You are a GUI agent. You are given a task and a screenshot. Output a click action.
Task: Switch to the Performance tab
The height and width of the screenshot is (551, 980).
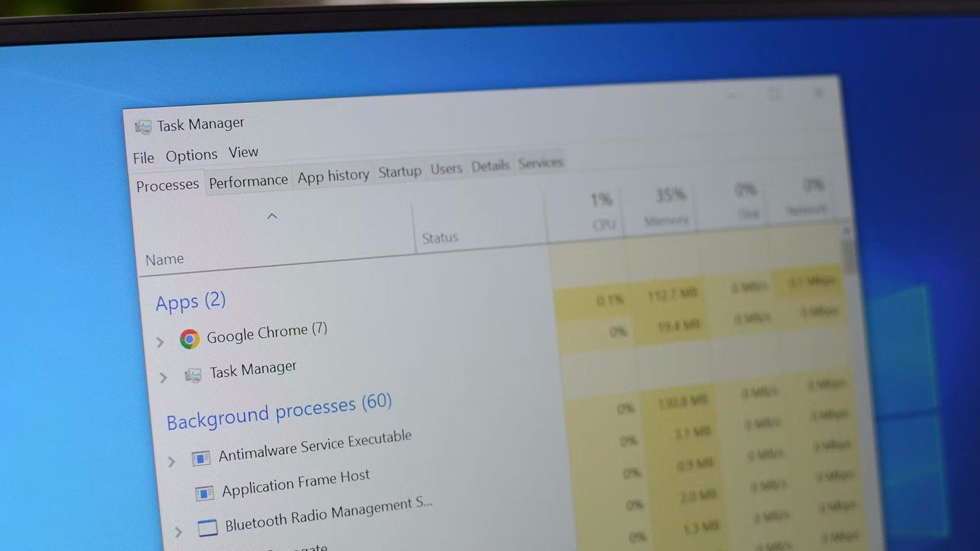click(x=249, y=181)
